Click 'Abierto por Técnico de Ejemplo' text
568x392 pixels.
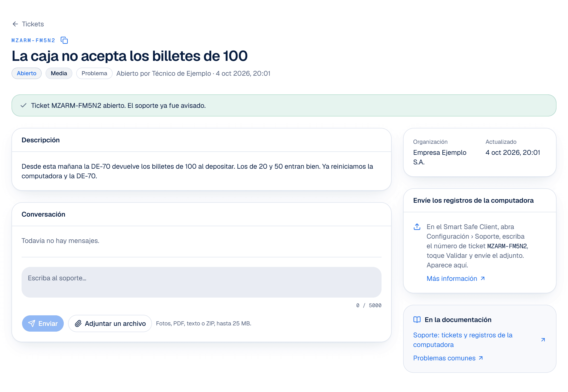point(164,73)
